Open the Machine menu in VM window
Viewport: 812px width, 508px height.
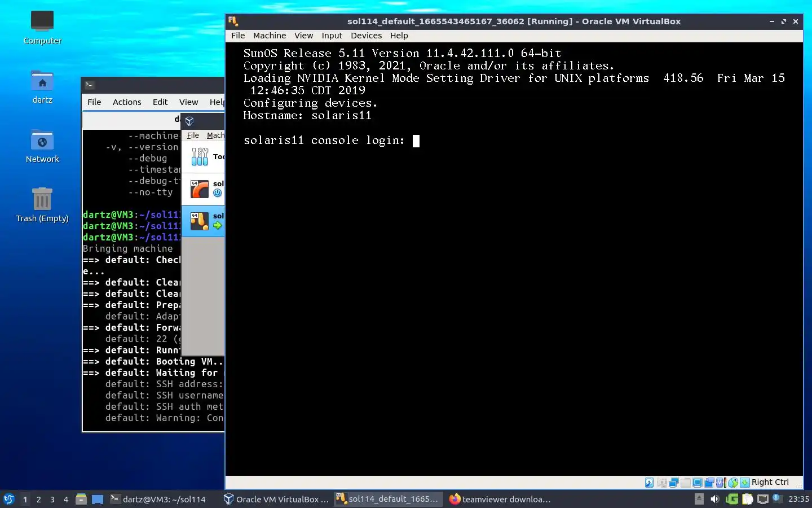pyautogui.click(x=270, y=36)
